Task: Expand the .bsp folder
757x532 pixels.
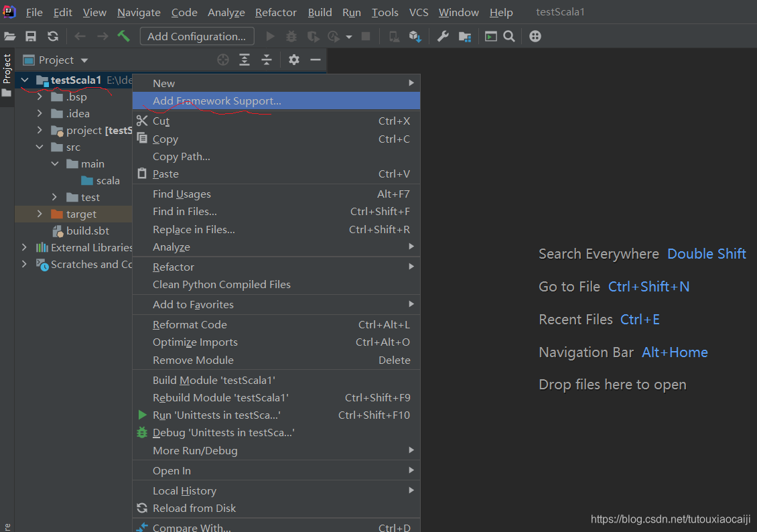Action: 40,97
